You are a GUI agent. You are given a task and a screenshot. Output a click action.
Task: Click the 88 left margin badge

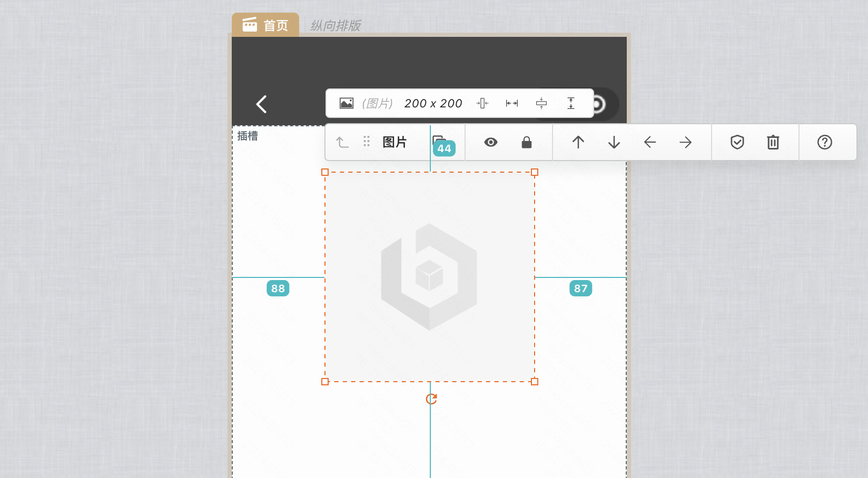278,288
